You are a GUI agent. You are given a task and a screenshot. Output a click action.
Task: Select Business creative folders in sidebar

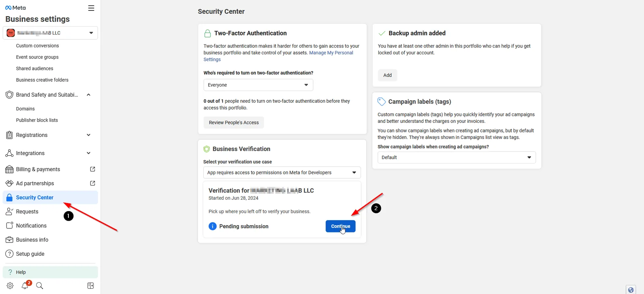point(42,80)
